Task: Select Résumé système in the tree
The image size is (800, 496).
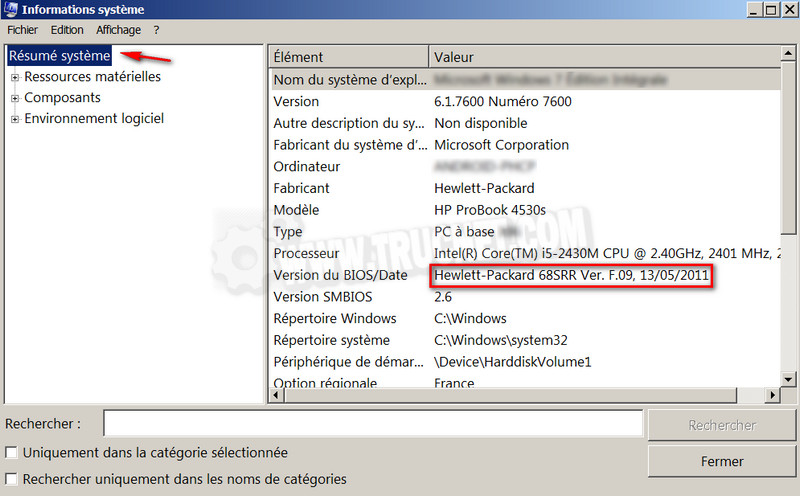Action: 59,56
